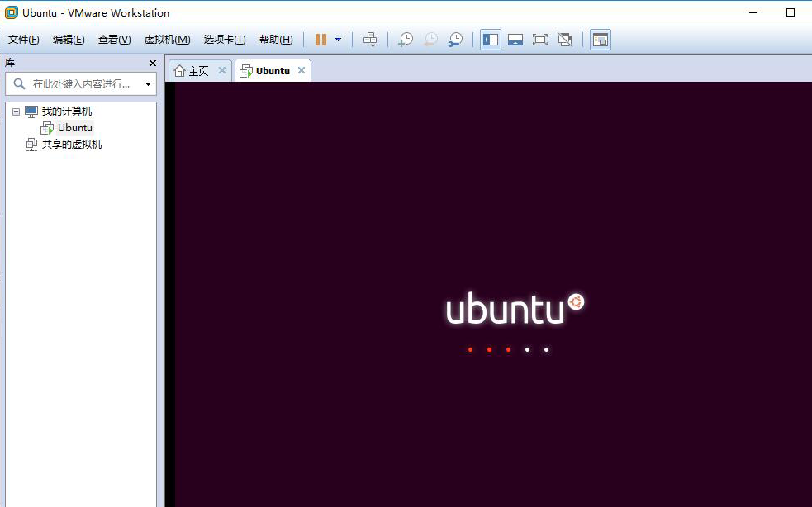Open the 编辑(E) menu
Screen dimensions: 812x507
pos(69,40)
